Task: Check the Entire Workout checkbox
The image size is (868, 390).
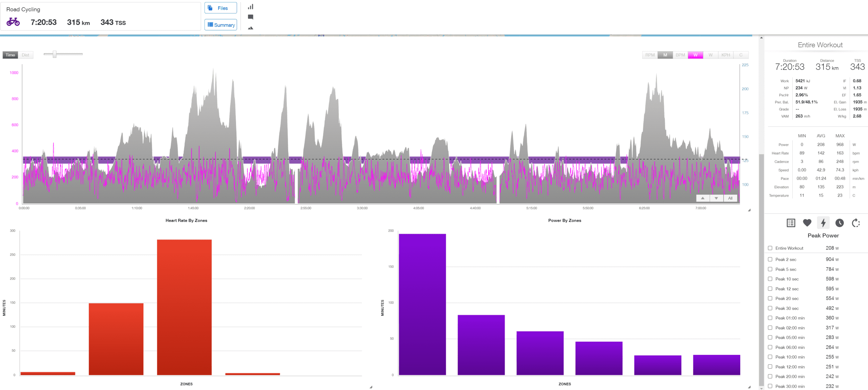Action: pos(770,248)
